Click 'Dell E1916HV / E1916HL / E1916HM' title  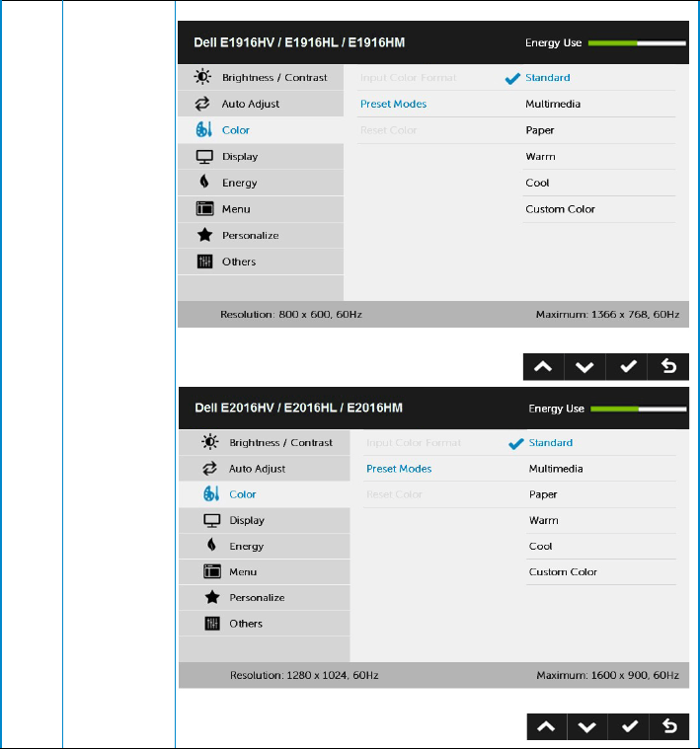[299, 42]
